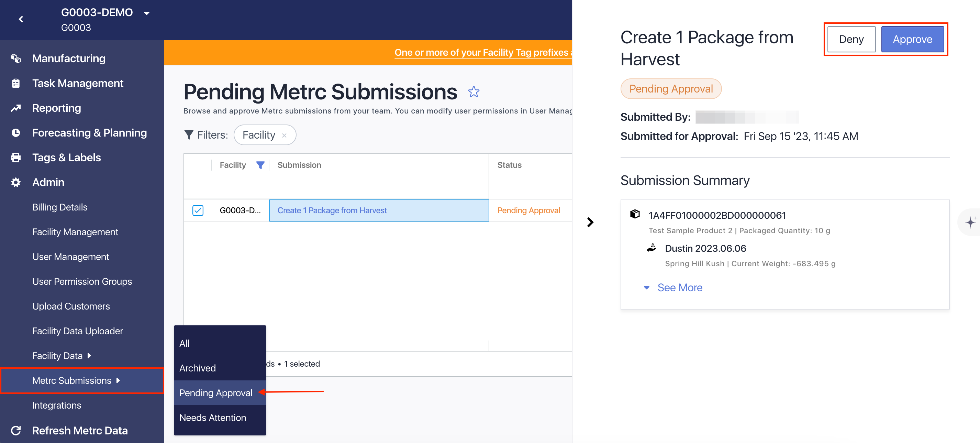Click the Manufacturing sidebar icon
This screenshot has width=980, height=443.
click(15, 58)
